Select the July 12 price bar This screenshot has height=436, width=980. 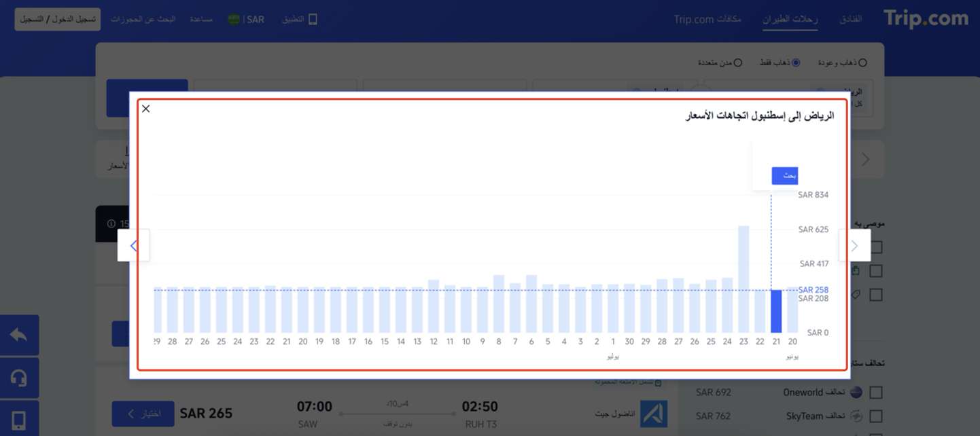pos(434,306)
